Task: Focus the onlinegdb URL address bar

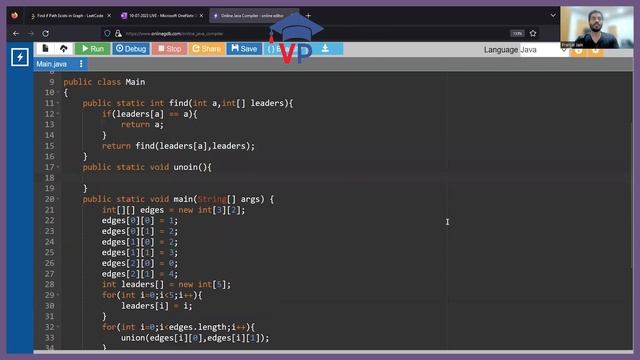Action: click(175, 33)
